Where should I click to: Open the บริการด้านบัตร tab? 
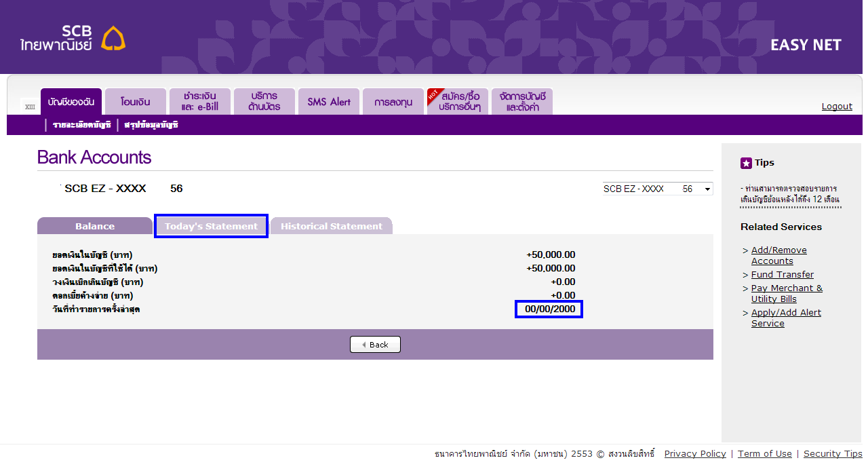pos(264,102)
